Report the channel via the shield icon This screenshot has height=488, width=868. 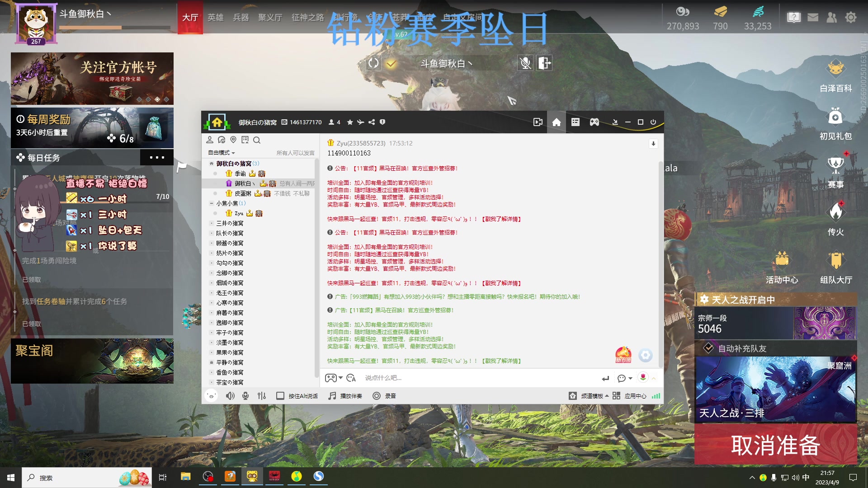(x=382, y=122)
